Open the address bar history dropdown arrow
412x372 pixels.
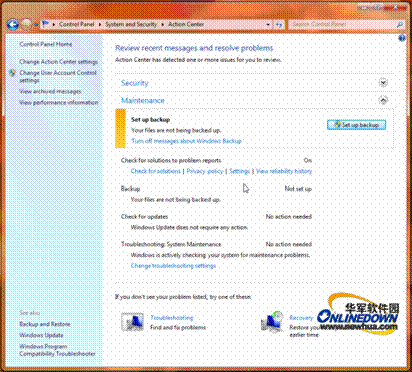[x=268, y=24]
